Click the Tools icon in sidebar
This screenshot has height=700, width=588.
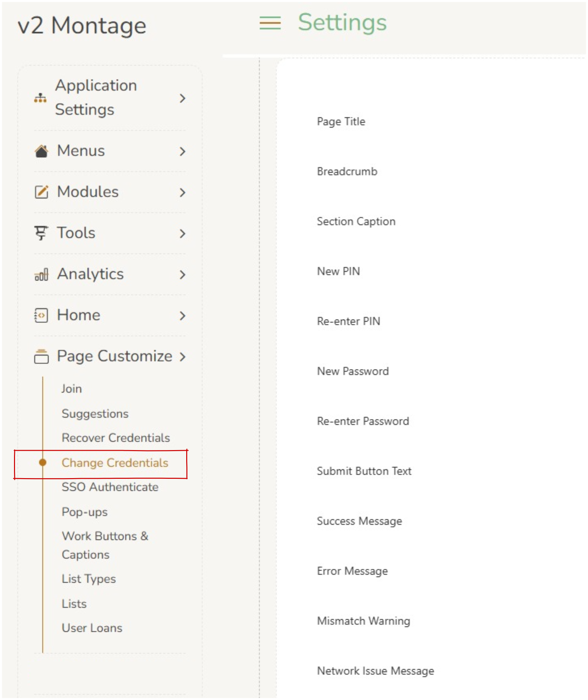pos(41,233)
